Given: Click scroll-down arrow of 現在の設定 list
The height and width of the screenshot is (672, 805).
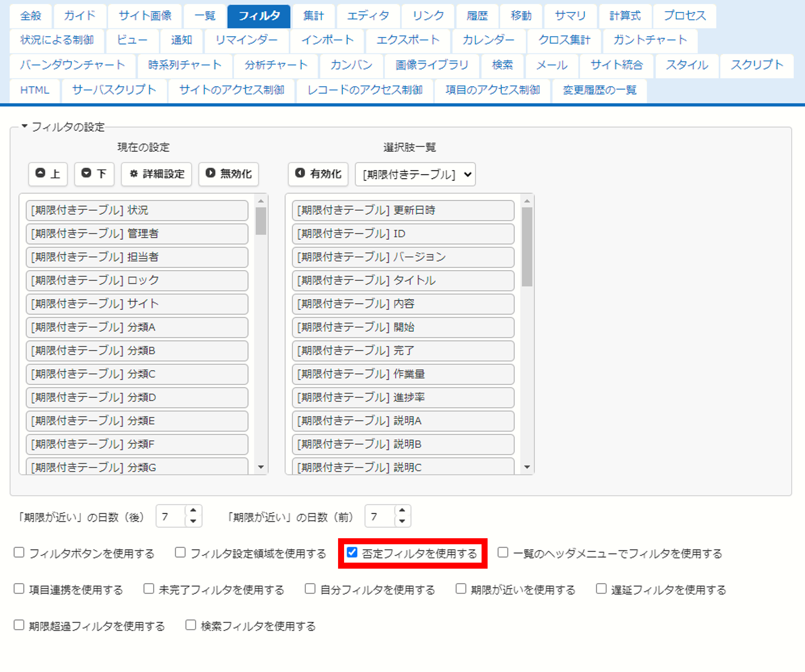Looking at the screenshot, I should point(261,467).
